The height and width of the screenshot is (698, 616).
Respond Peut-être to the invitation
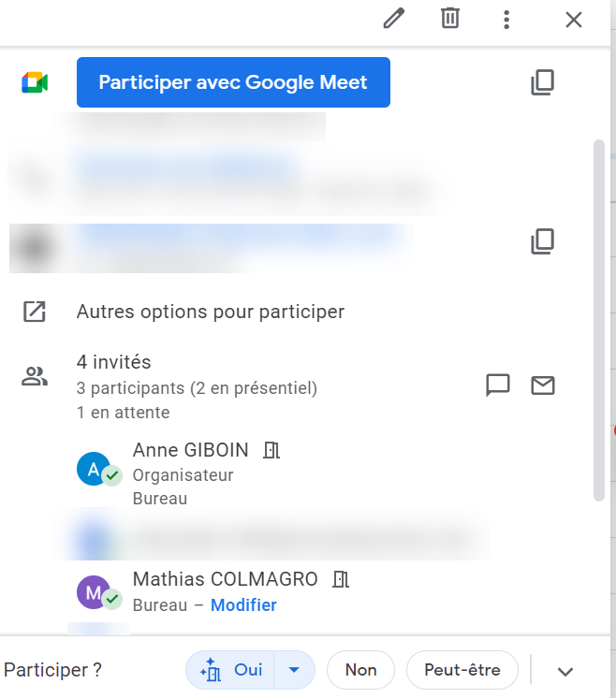pyautogui.click(x=462, y=670)
